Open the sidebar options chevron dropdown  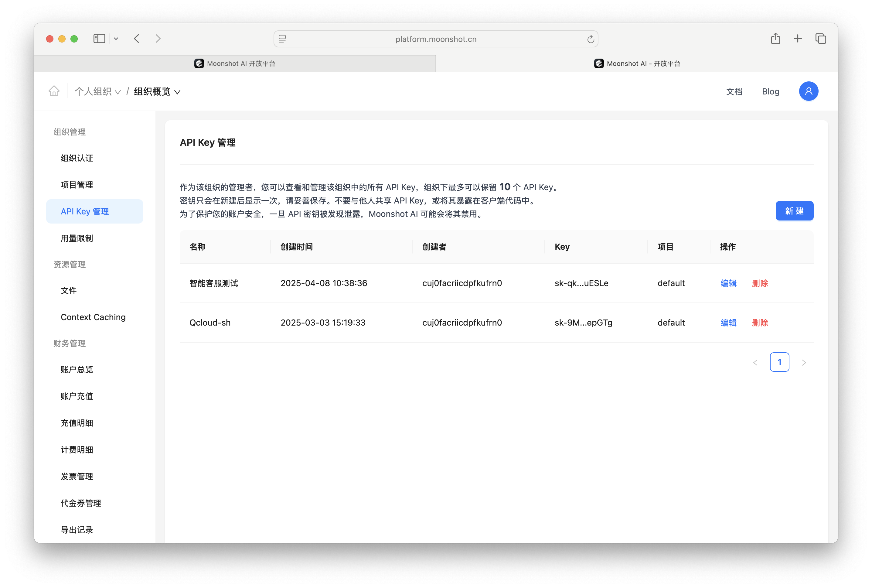point(116,39)
